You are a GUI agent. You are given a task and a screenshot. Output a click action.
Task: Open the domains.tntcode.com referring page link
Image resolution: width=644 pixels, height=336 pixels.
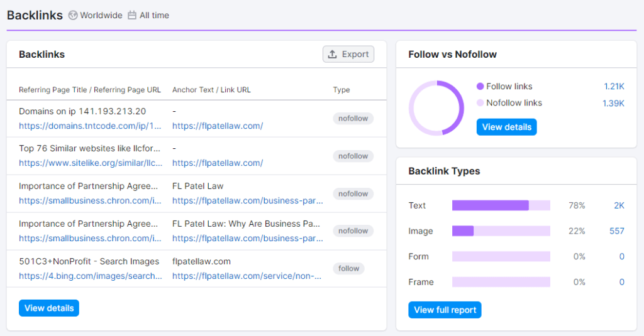[x=90, y=126]
